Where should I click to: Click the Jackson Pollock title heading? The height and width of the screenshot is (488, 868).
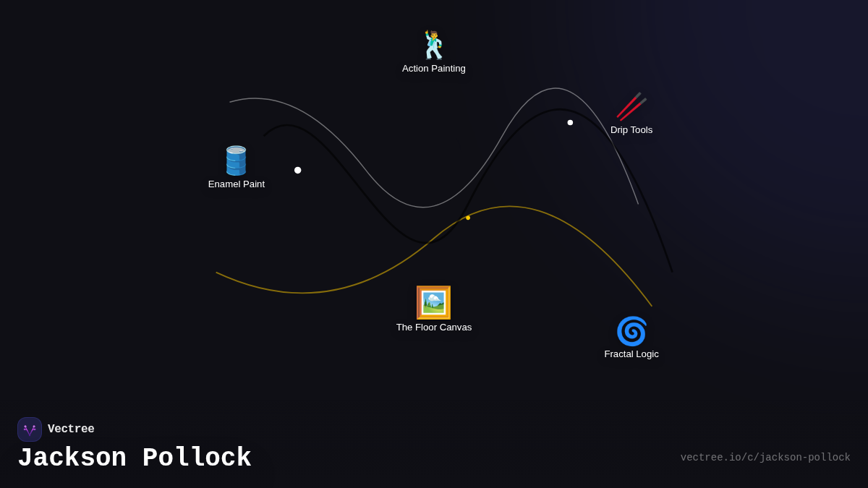tap(135, 458)
